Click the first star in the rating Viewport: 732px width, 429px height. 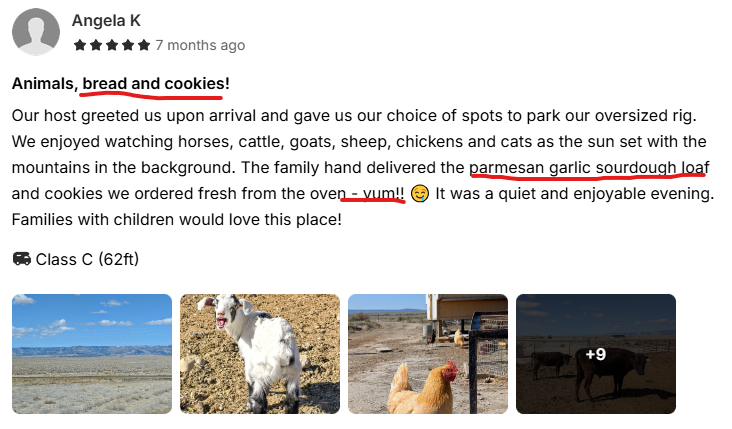(80, 45)
